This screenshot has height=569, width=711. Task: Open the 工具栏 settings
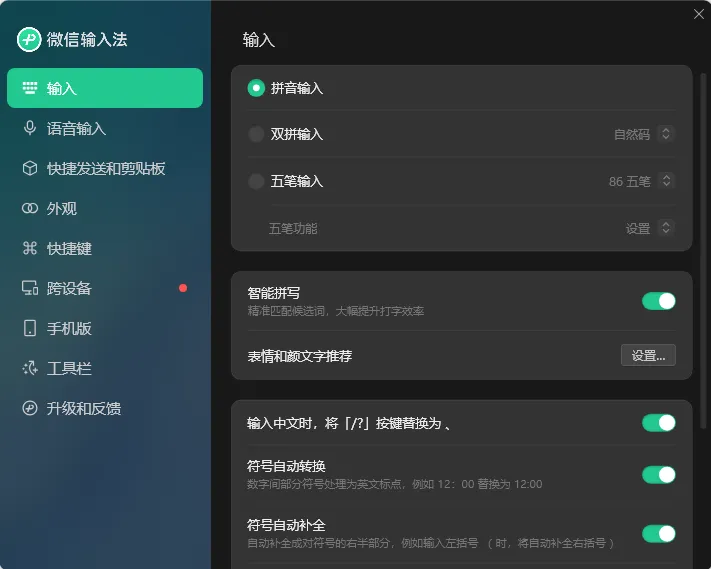point(105,368)
